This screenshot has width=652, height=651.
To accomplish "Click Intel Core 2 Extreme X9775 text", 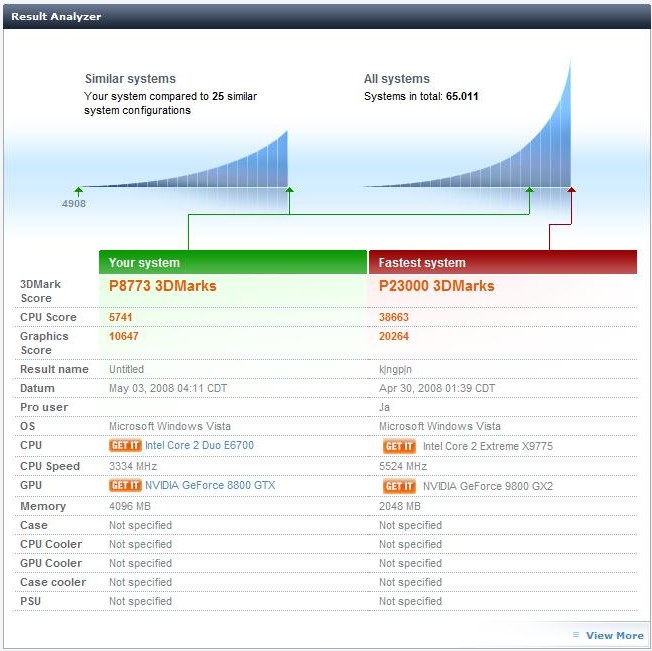I will click(488, 446).
